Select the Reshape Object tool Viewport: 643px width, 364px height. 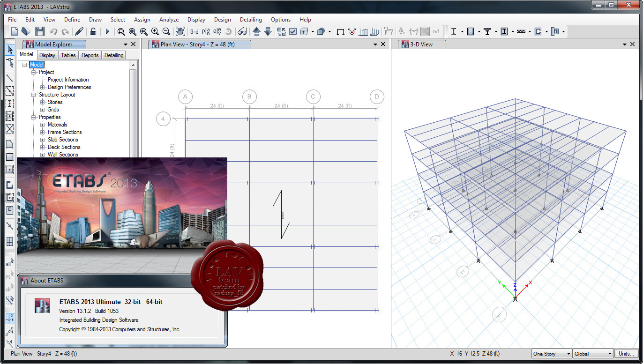click(x=10, y=63)
